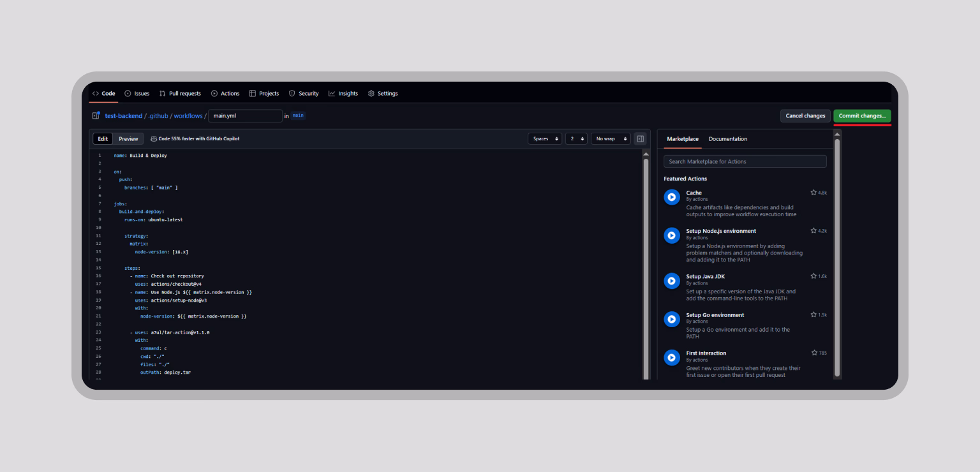
Task: Open the Setup Java JDK action
Action: pyautogui.click(x=706, y=276)
